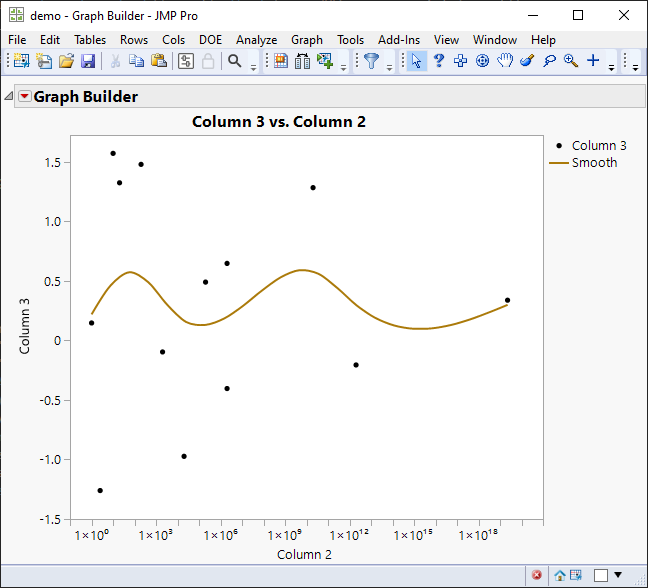Click the data point at far right of the plot

[x=507, y=300]
